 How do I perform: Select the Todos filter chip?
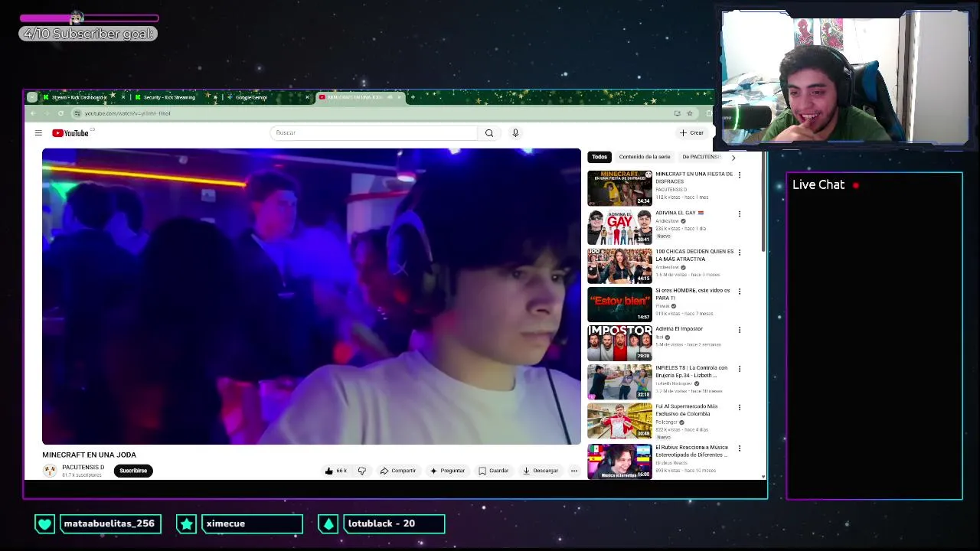pyautogui.click(x=599, y=157)
